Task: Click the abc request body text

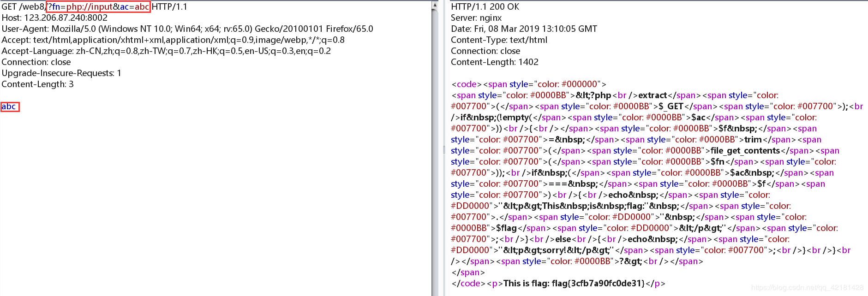Action: tap(9, 107)
